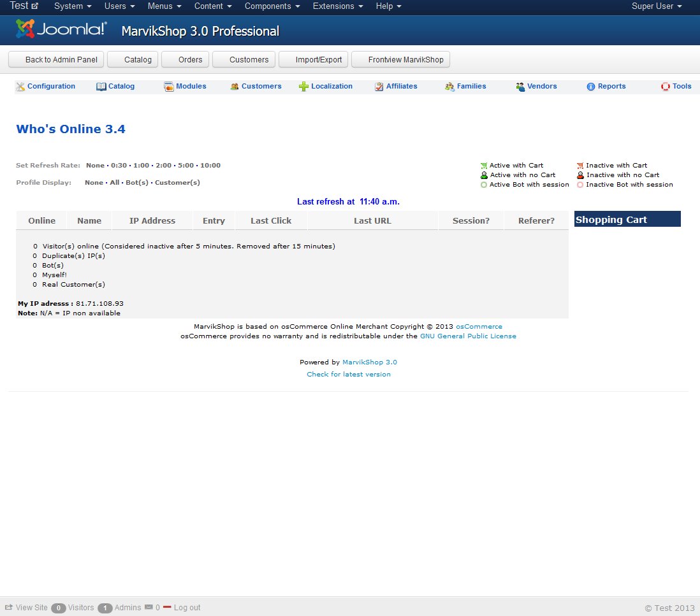Viewport: 700px width, 616px height.
Task: Click the Catalog book icon
Action: pos(101,87)
